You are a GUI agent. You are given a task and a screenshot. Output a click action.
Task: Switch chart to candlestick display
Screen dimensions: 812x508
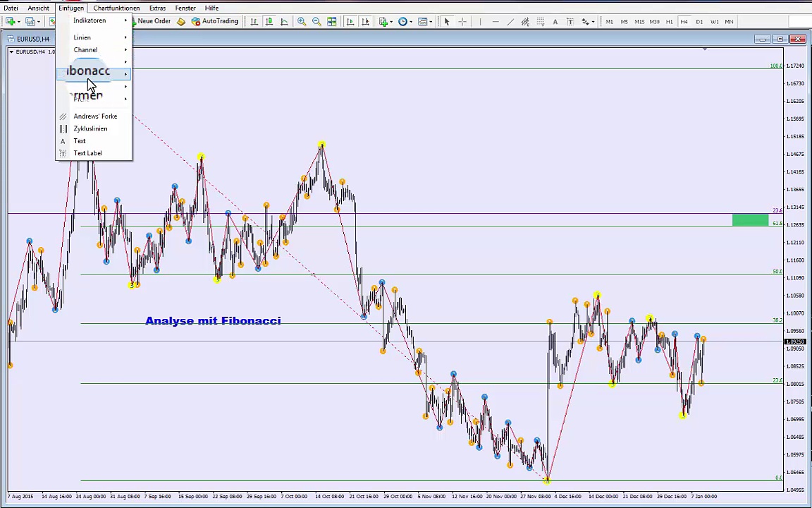coord(269,22)
